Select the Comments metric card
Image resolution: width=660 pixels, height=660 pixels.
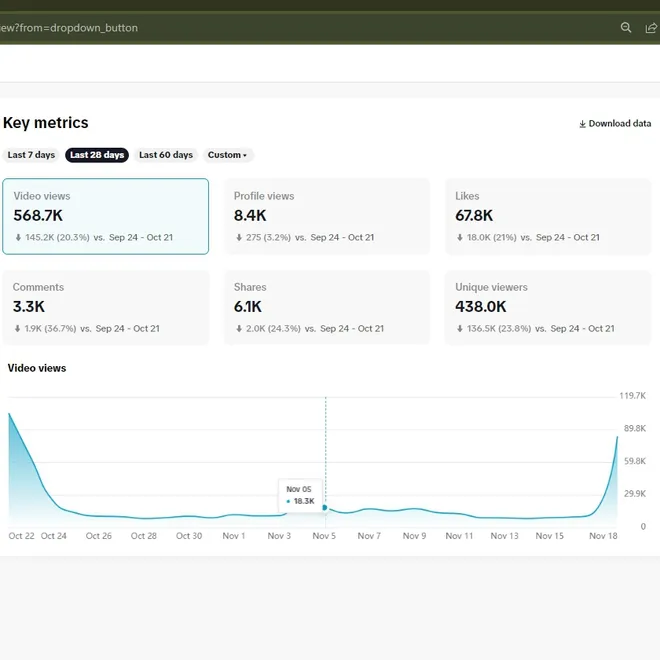click(106, 308)
